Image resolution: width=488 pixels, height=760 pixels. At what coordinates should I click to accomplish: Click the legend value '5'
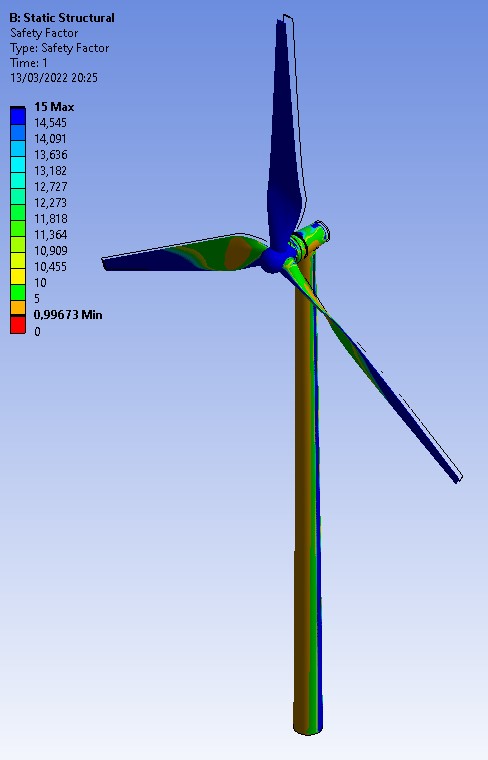tap(37, 299)
